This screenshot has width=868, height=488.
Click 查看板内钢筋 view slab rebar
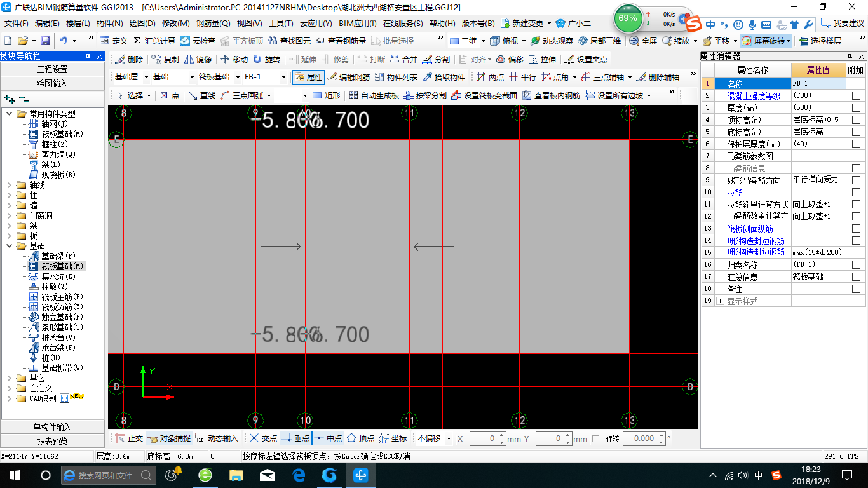click(x=552, y=95)
